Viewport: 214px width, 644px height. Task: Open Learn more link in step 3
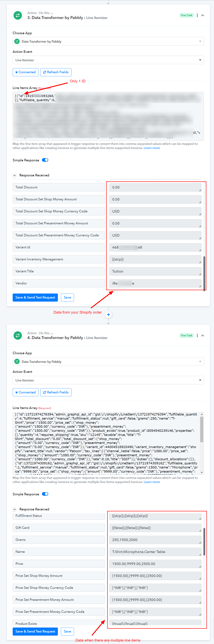pyautogui.click(x=152, y=148)
